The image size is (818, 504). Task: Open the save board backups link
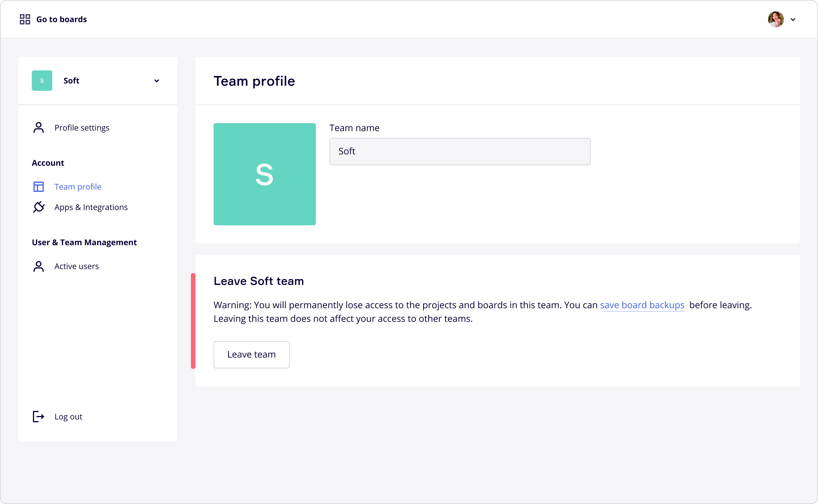(x=642, y=305)
